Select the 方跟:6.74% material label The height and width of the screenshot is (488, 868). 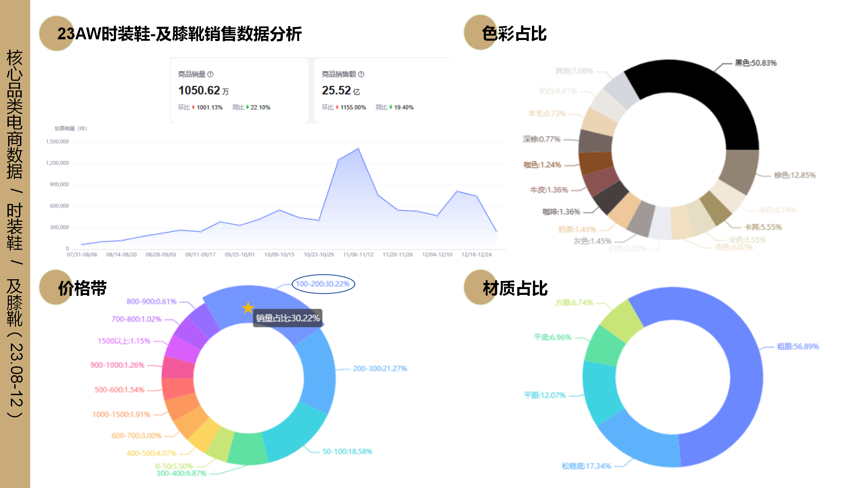(x=574, y=303)
